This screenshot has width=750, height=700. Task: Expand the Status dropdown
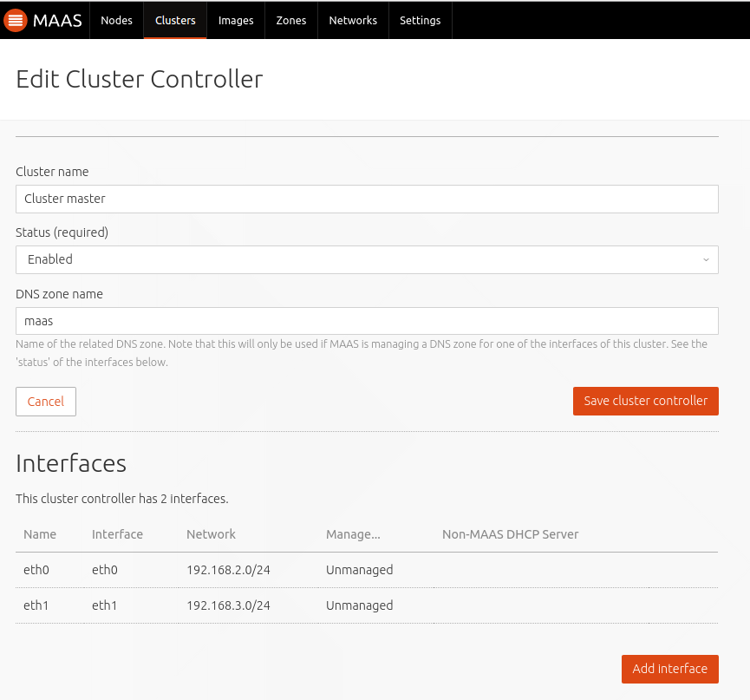click(x=367, y=260)
